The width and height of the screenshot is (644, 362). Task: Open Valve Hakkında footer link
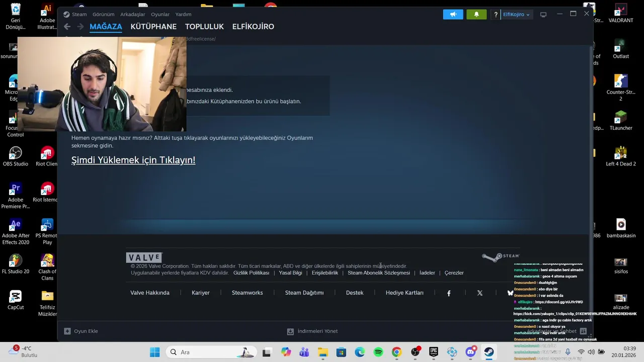click(150, 293)
